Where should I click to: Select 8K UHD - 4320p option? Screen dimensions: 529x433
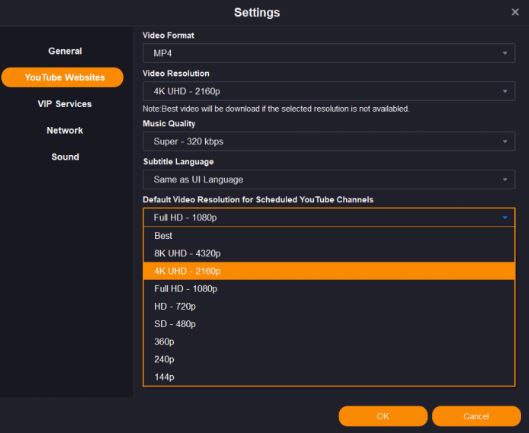click(x=329, y=253)
